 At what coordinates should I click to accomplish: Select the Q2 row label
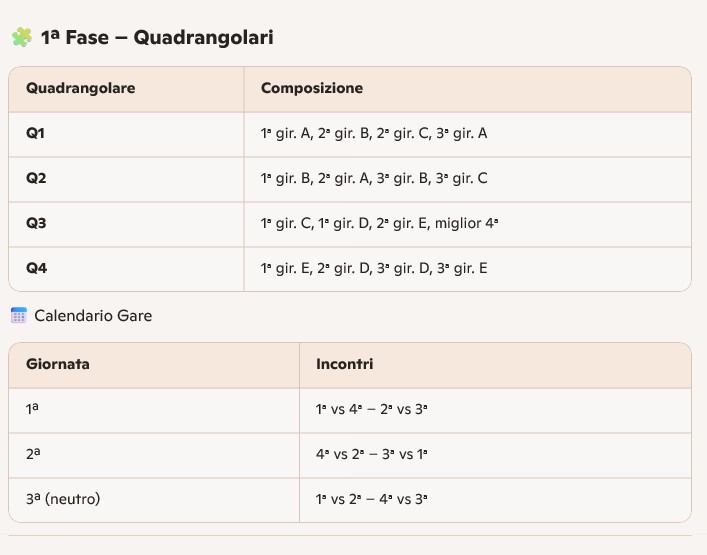[x=36, y=178]
